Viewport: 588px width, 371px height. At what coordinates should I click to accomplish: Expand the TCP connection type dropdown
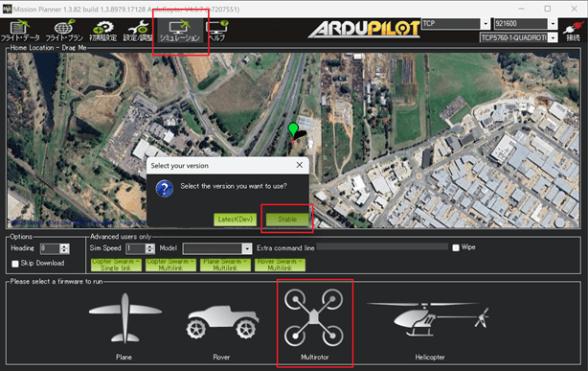click(x=486, y=24)
